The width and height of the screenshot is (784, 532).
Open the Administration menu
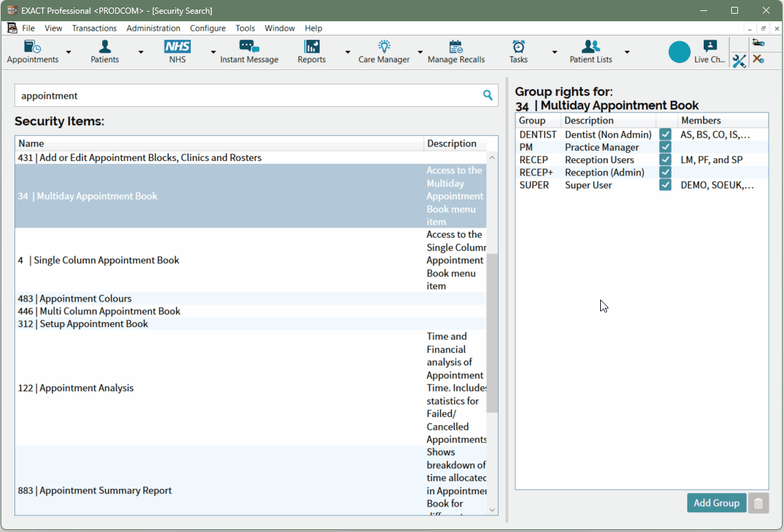[x=153, y=28]
